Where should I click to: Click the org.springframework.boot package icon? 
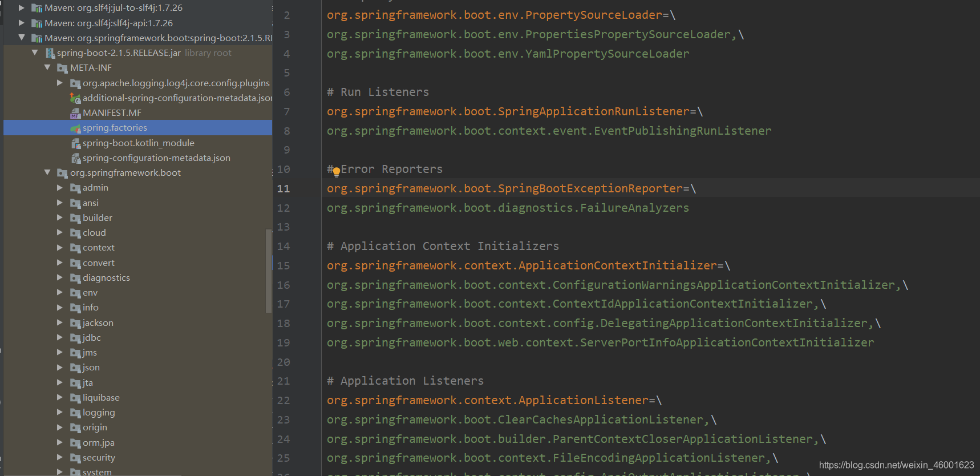coord(63,173)
